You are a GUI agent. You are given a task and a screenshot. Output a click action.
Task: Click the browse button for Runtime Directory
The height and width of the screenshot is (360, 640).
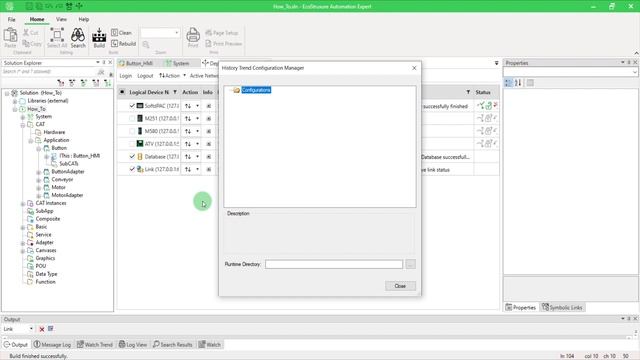click(x=411, y=264)
